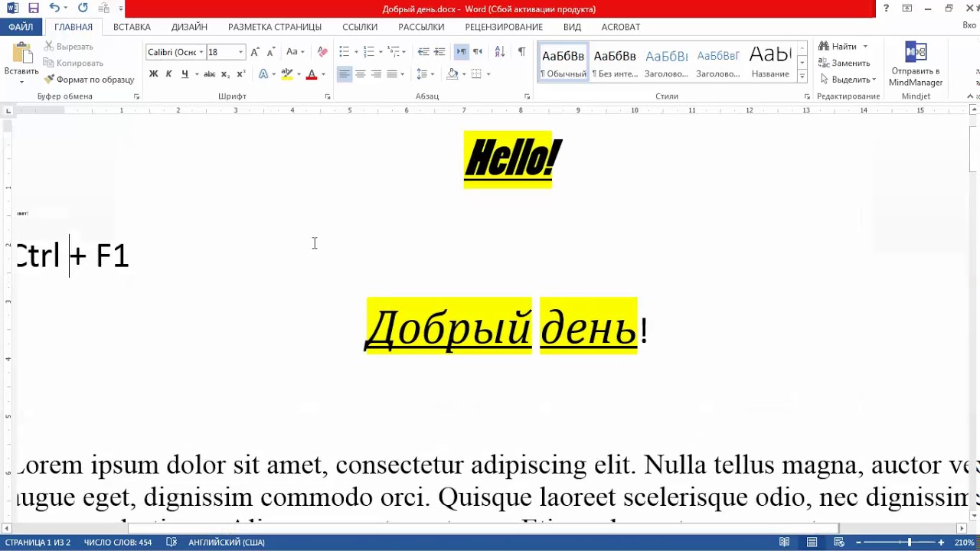Click the ЧИСЛО СЛОВ: 454 word count
This screenshot has width=980, height=551.
click(x=117, y=542)
